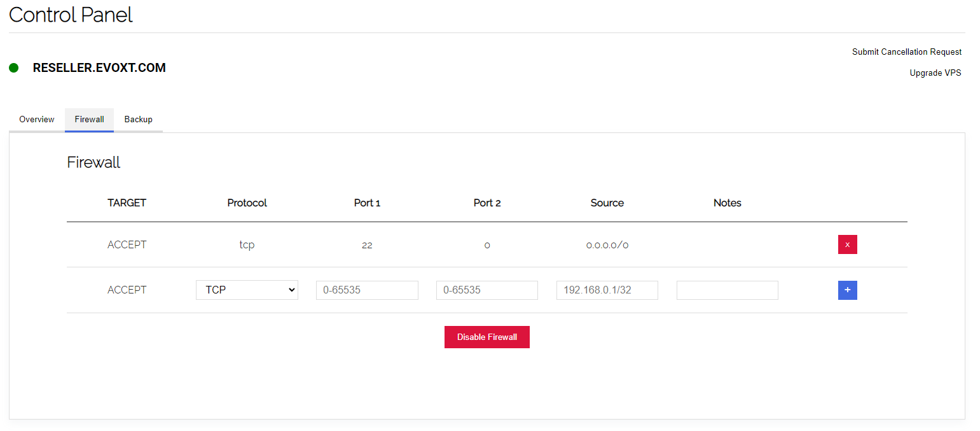
Task: Click the empty Notes input field
Action: coord(727,290)
